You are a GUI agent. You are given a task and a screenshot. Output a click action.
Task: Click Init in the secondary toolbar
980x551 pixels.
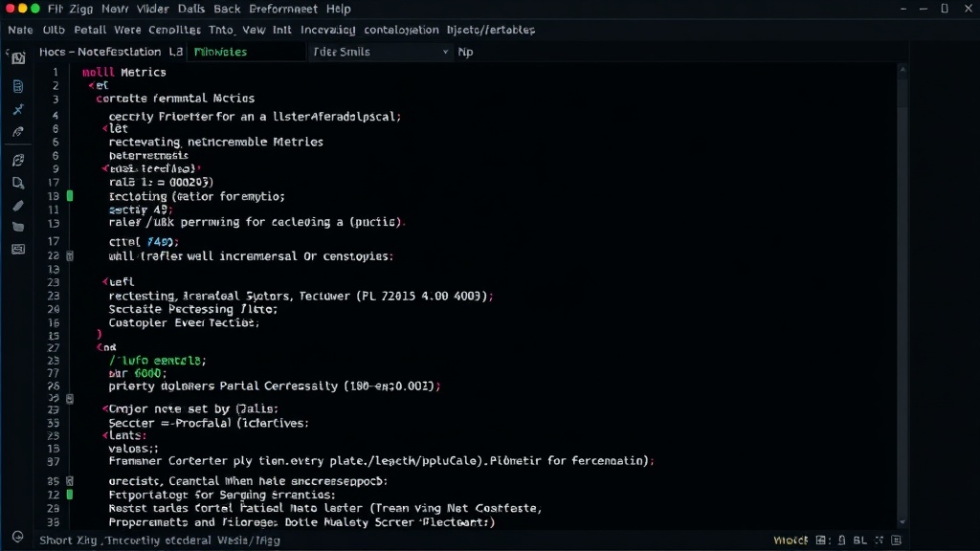tap(282, 30)
